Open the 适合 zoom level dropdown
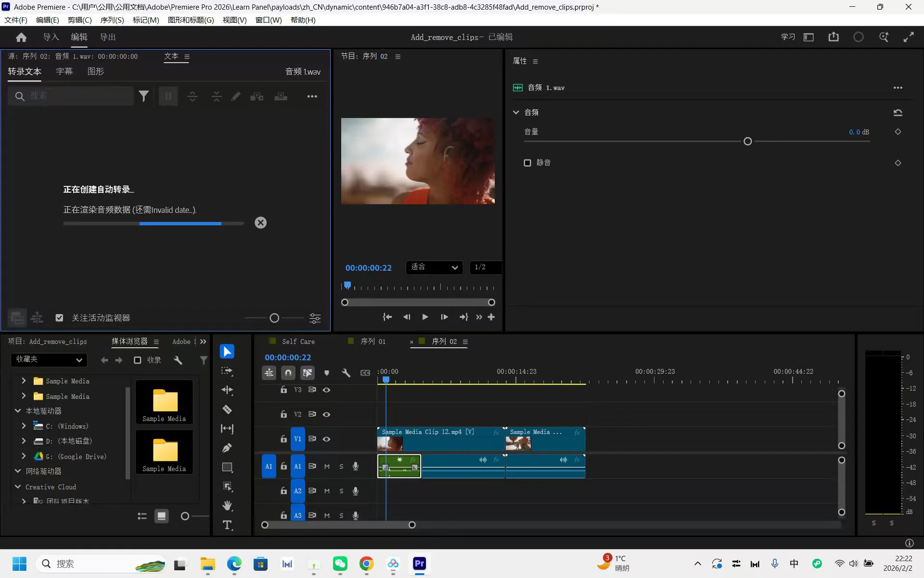This screenshot has width=924, height=578. click(x=434, y=267)
